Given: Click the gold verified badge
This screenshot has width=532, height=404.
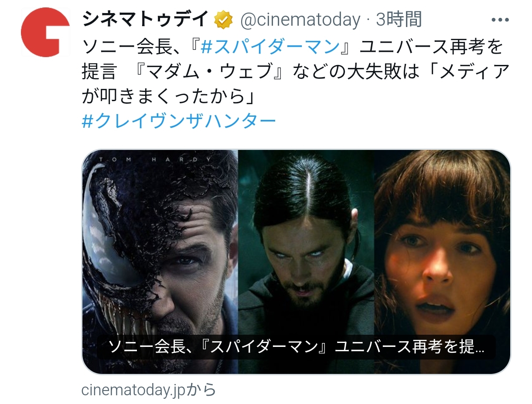Looking at the screenshot, I should [x=223, y=20].
